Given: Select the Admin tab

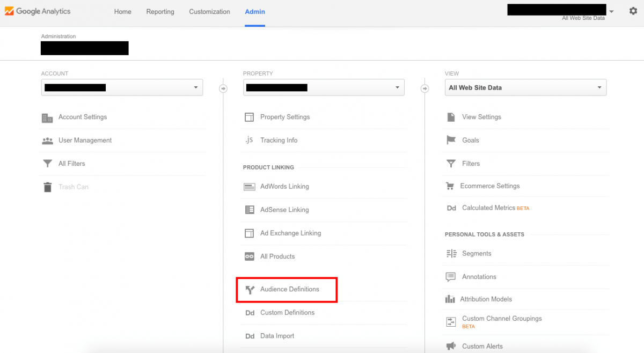Looking at the screenshot, I should [255, 12].
